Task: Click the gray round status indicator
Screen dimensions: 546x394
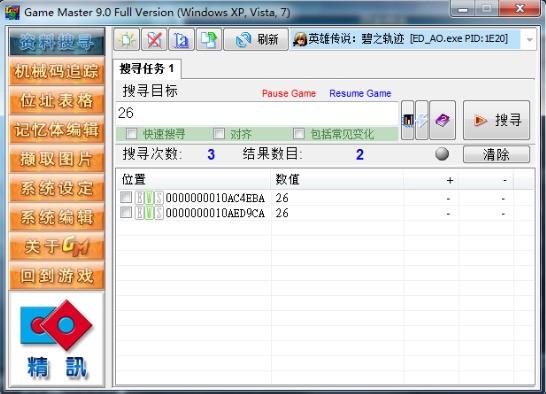Action: click(x=442, y=154)
